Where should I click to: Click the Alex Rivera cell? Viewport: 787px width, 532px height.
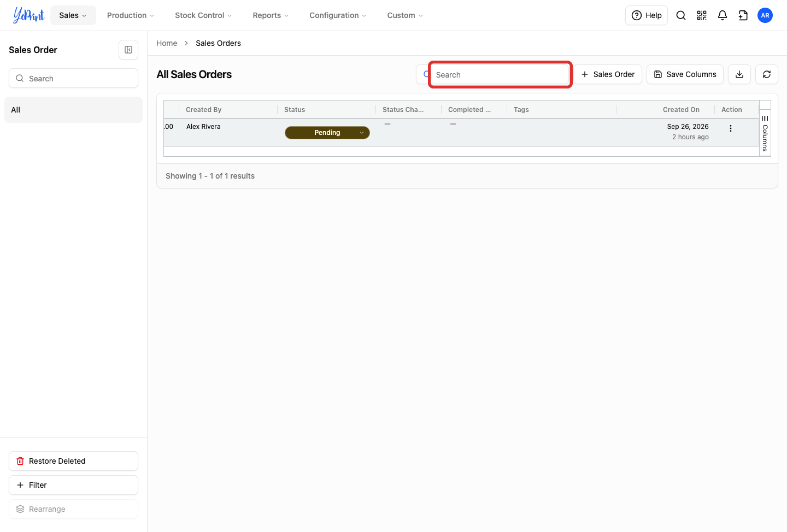pos(203,127)
